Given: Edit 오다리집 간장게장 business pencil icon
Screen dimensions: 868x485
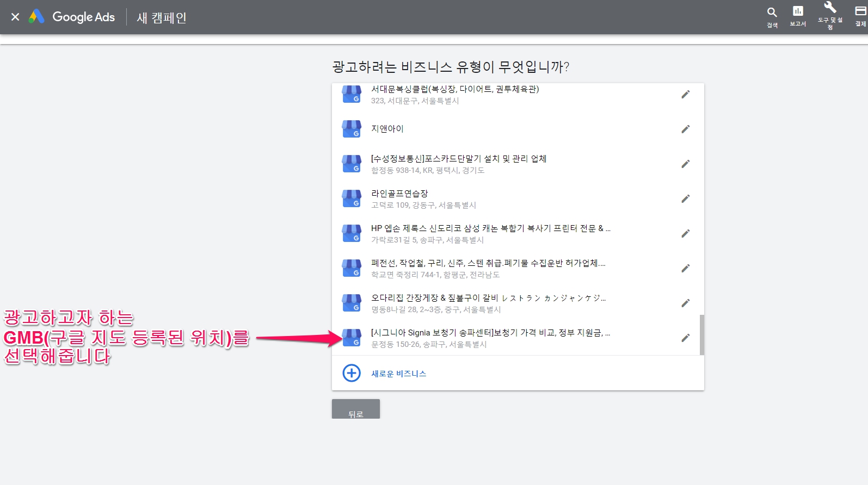Looking at the screenshot, I should click(x=686, y=303).
